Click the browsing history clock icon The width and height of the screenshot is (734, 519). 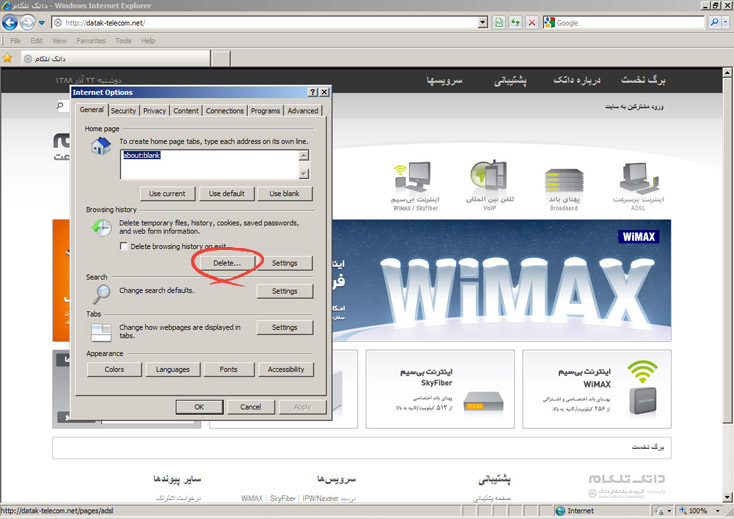(101, 228)
